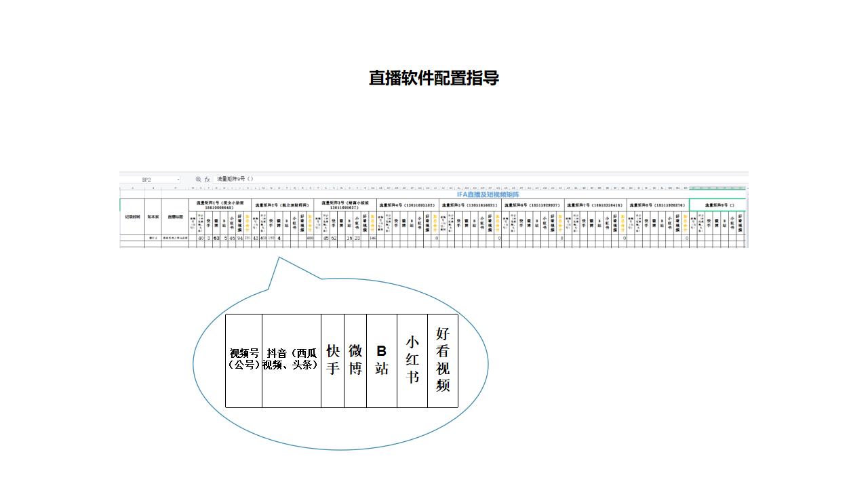Click the 微博 cell in the callout
Viewport: 868px width, 488px height.
pyautogui.click(x=355, y=361)
